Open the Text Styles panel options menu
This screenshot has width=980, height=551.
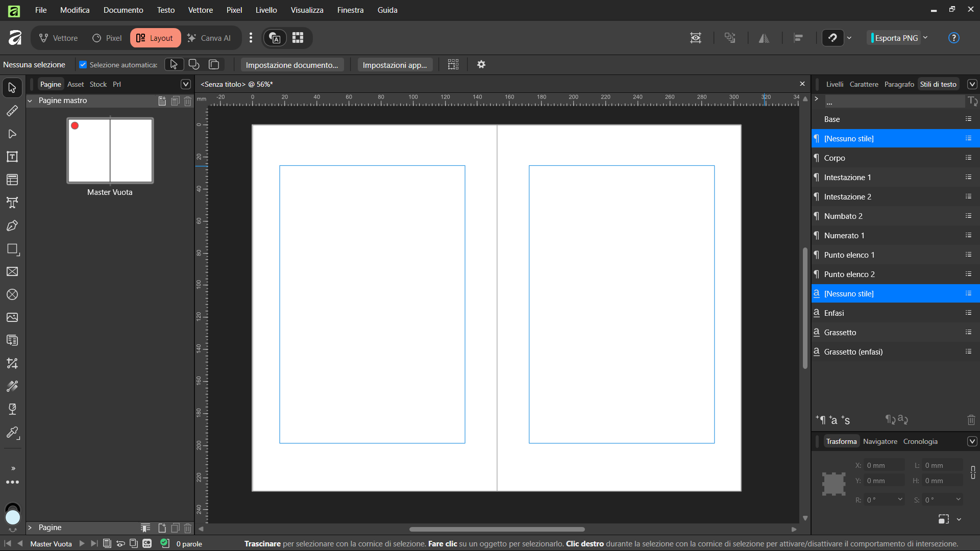click(972, 84)
